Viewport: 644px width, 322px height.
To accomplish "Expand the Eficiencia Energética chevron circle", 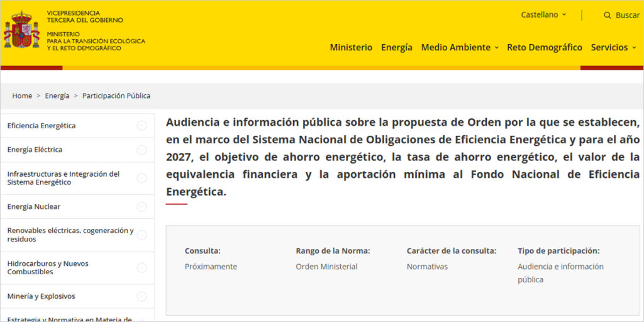I will coord(142,126).
